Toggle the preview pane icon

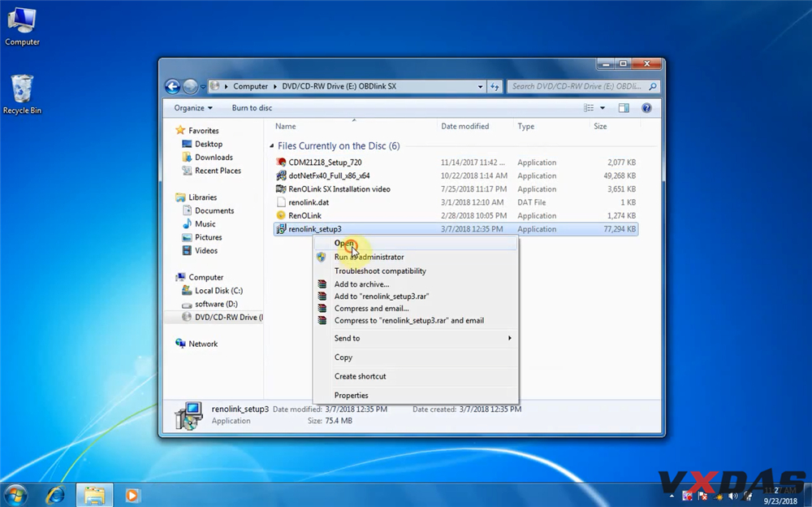coord(624,108)
